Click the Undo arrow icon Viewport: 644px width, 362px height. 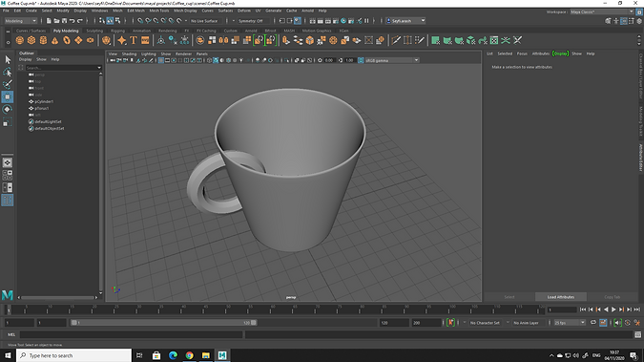click(x=73, y=21)
